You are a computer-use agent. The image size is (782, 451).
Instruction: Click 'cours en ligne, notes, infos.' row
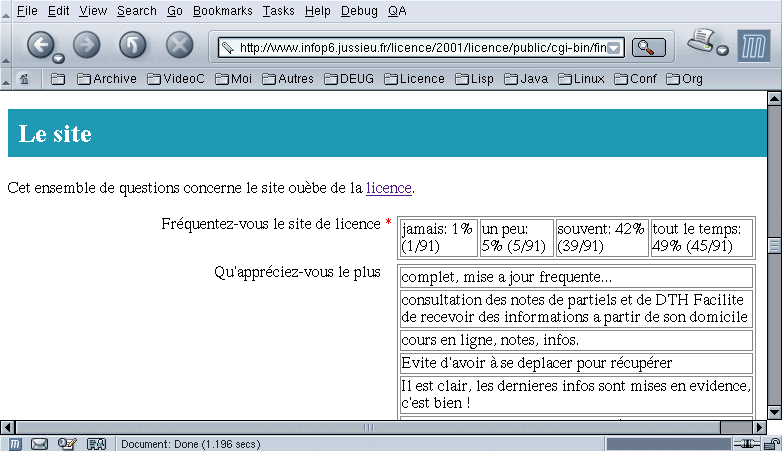(576, 340)
